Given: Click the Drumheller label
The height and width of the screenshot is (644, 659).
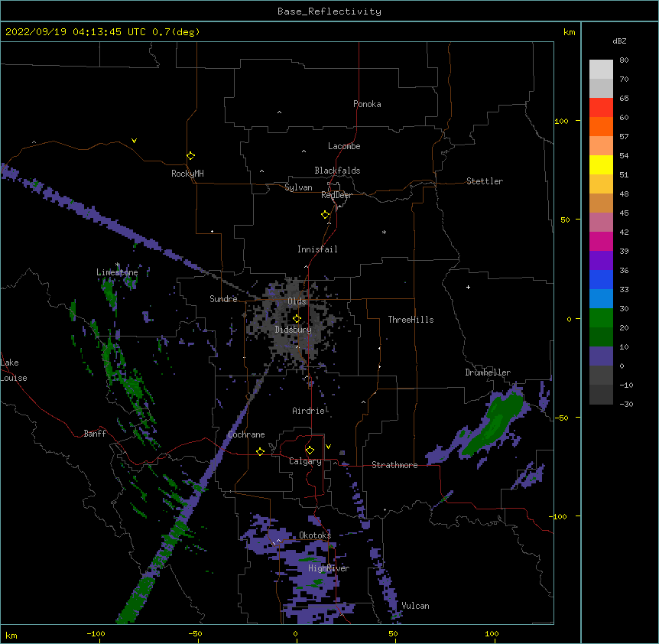Looking at the screenshot, I should point(488,372).
